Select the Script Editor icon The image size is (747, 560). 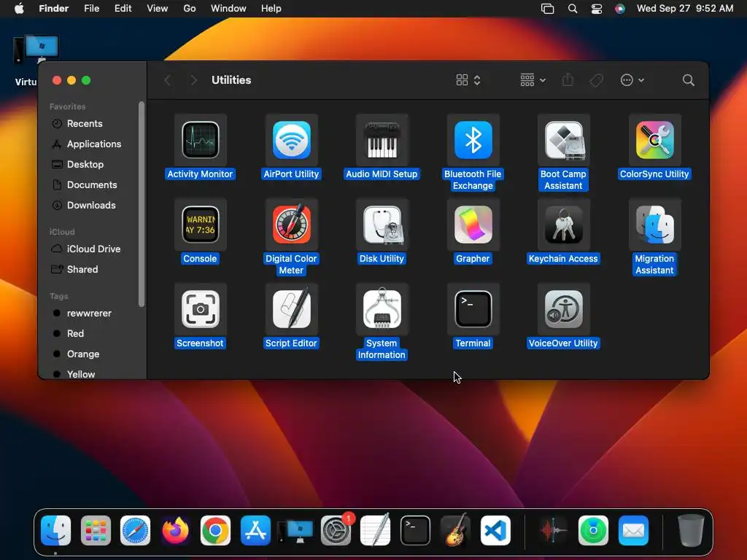291,309
